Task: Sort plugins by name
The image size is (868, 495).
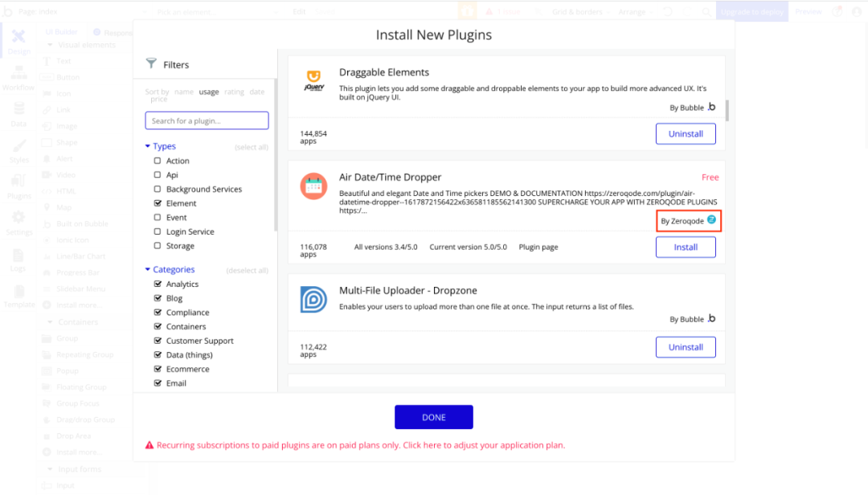Action: (x=184, y=92)
